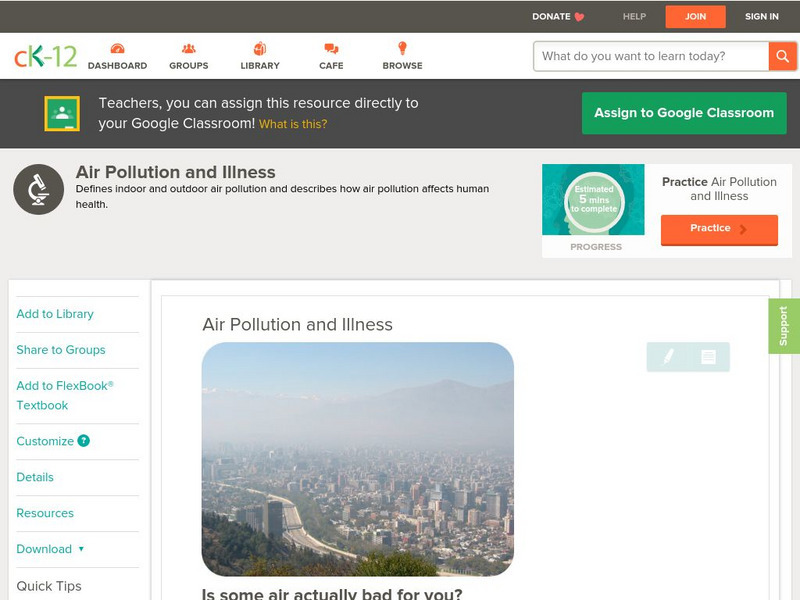
Task: Open the 'What is this?' link
Action: point(293,124)
